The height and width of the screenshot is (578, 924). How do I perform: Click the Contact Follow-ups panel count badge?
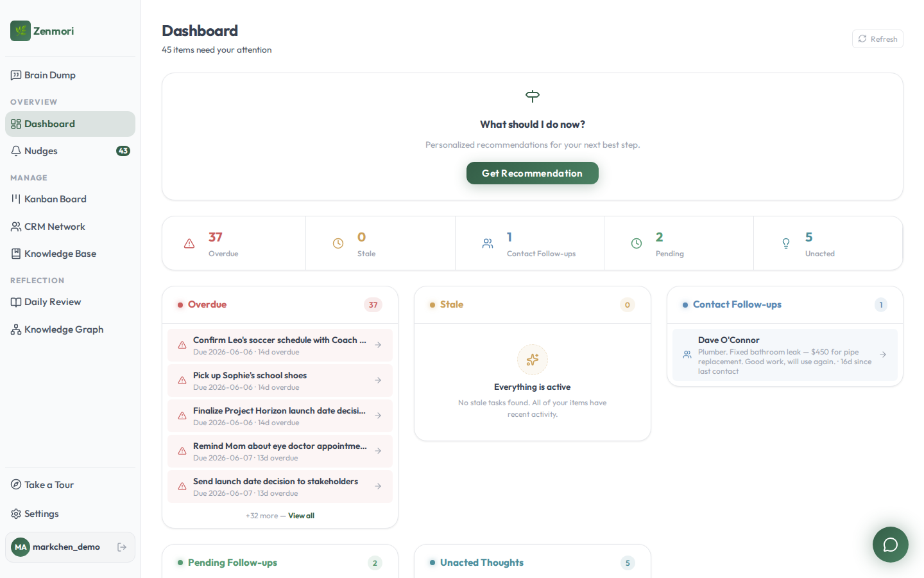(x=881, y=305)
